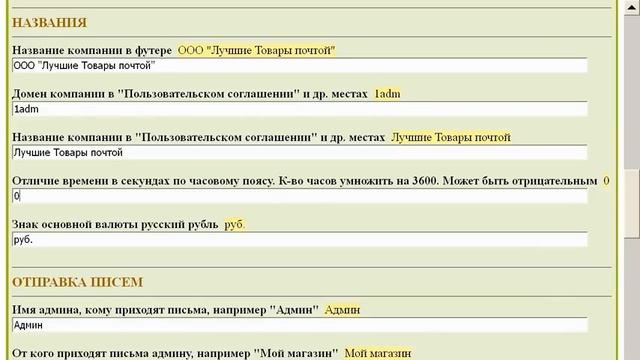This screenshot has height=360, width=640.
Task: Click label Название компании в "Пользовательском соглашении"
Action: pyautogui.click(x=199, y=137)
